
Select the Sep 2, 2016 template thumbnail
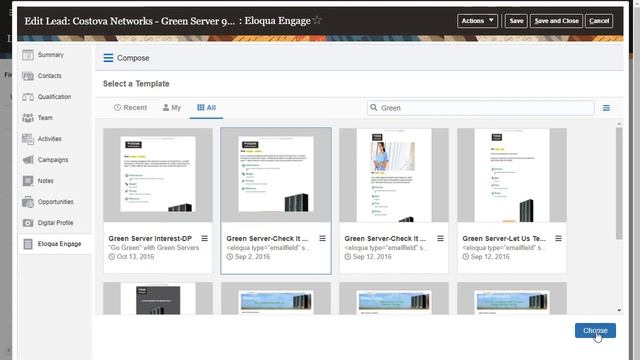tap(276, 175)
